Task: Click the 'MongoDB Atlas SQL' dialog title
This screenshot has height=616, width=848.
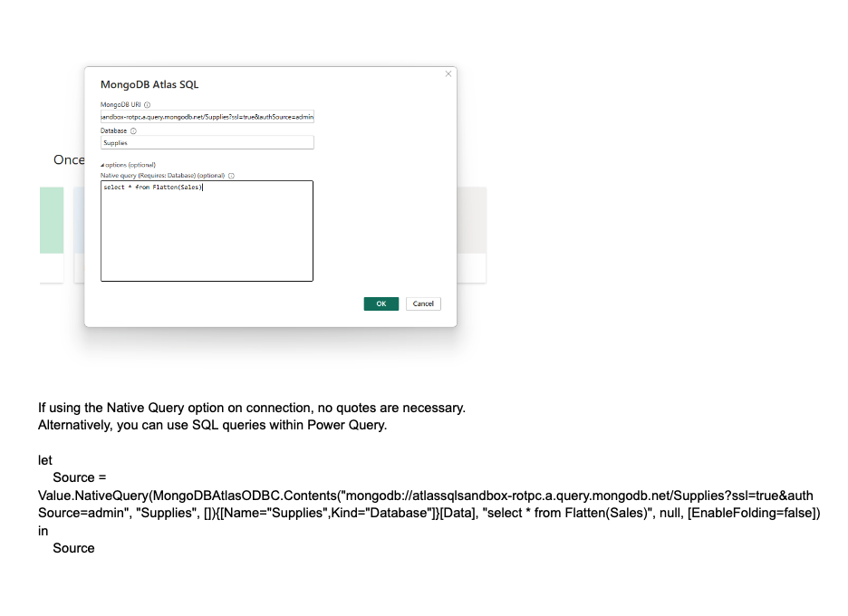Action: click(x=149, y=84)
